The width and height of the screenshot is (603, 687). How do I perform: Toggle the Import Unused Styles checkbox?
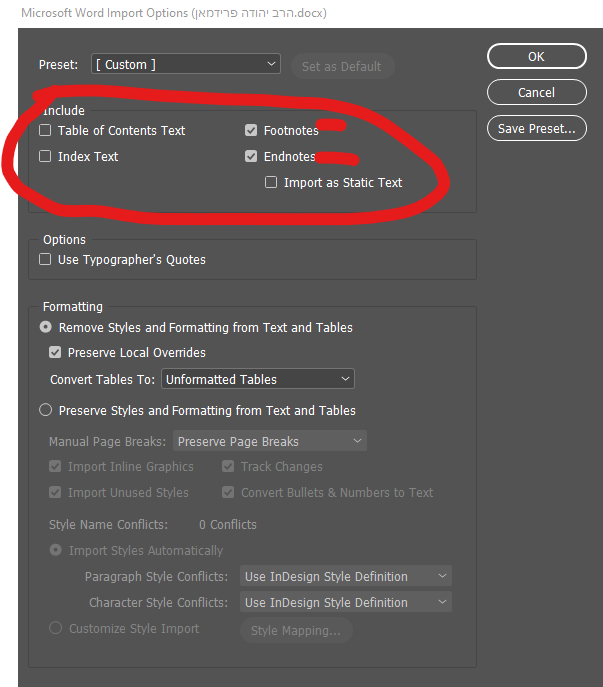point(55,492)
